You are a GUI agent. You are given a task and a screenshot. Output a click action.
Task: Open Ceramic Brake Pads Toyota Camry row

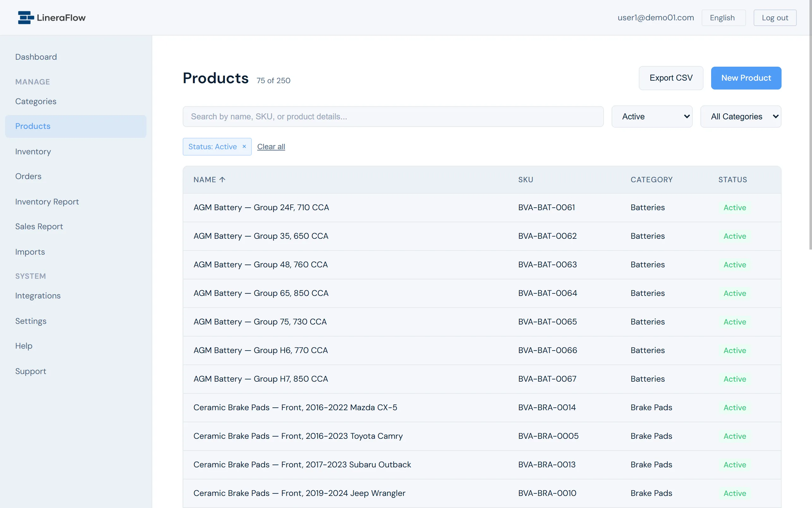pos(482,436)
